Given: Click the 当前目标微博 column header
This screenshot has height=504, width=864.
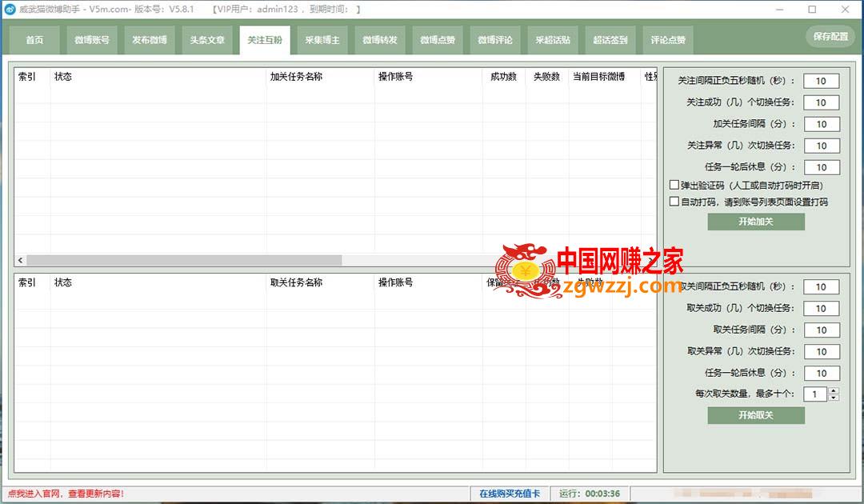Looking at the screenshot, I should [599, 77].
